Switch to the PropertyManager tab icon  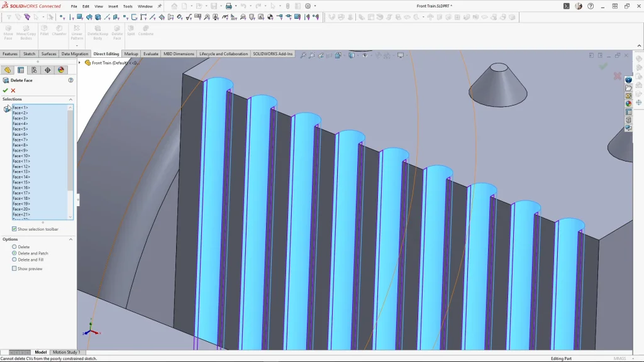21,70
